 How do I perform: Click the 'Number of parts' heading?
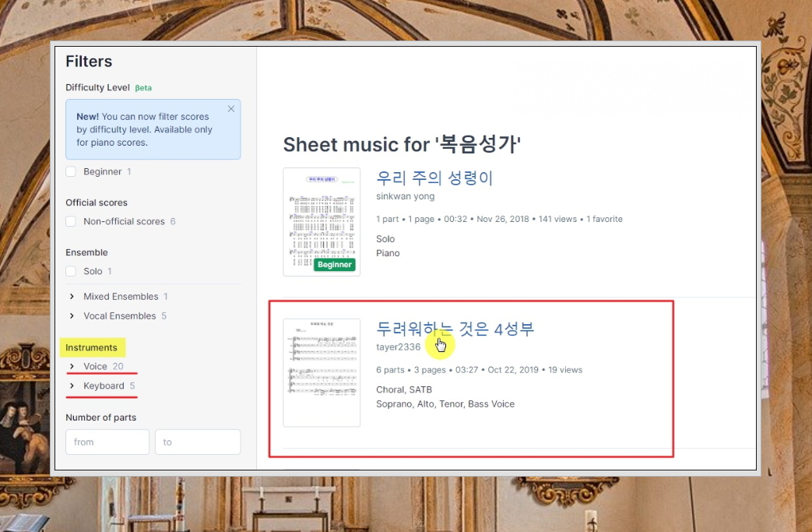[x=101, y=417]
